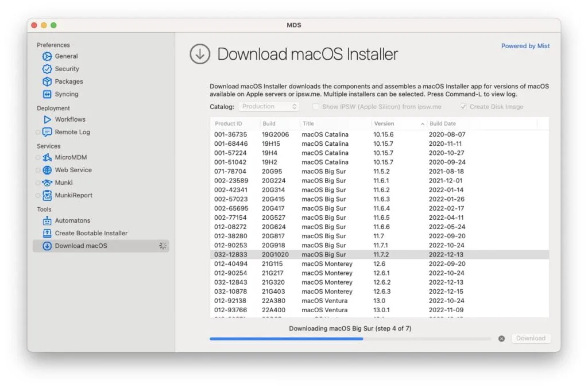Select Download macOS in the sidebar
This screenshot has height=388, width=588.
coord(100,246)
